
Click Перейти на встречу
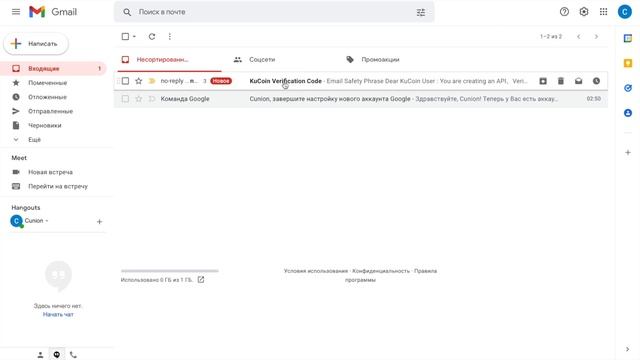coord(58,187)
